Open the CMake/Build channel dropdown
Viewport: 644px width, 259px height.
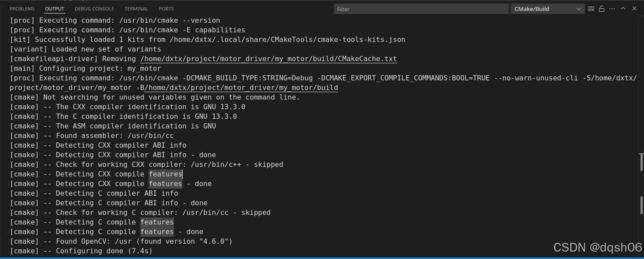tap(547, 8)
